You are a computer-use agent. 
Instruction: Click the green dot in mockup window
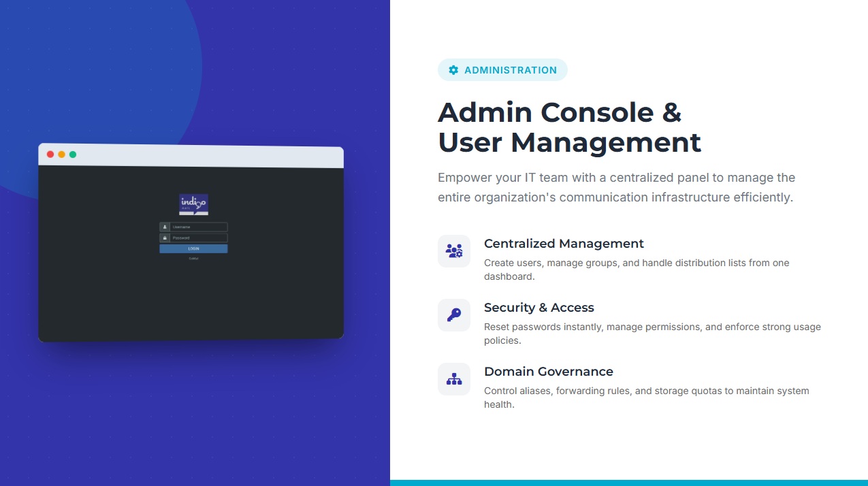pyautogui.click(x=73, y=155)
